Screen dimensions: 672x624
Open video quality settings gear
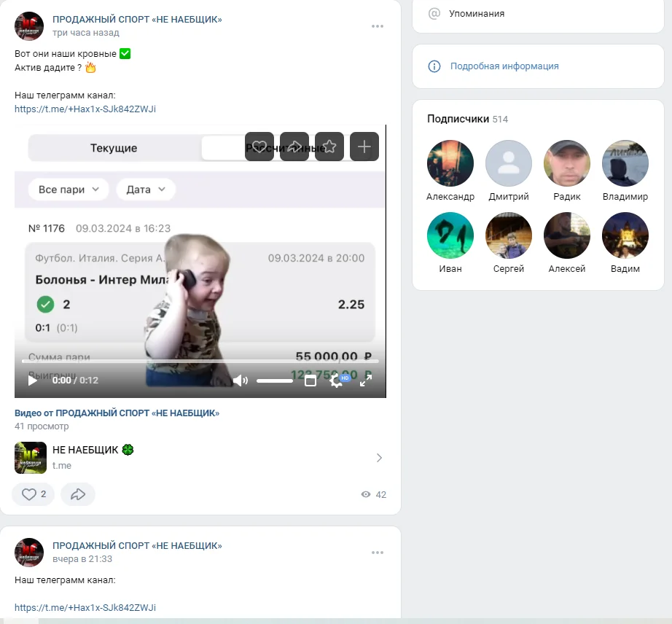click(x=336, y=381)
